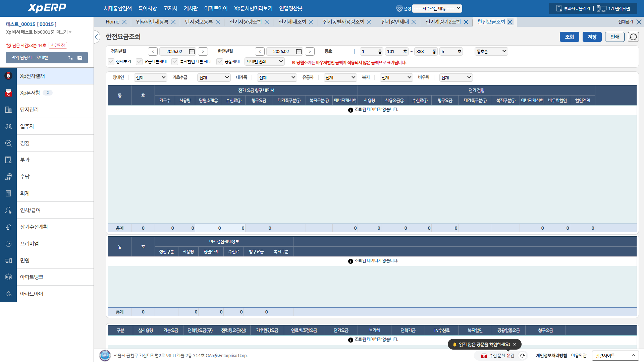Click the mail icon for contract manager
Screen dimensions: 644x362
tap(80, 58)
